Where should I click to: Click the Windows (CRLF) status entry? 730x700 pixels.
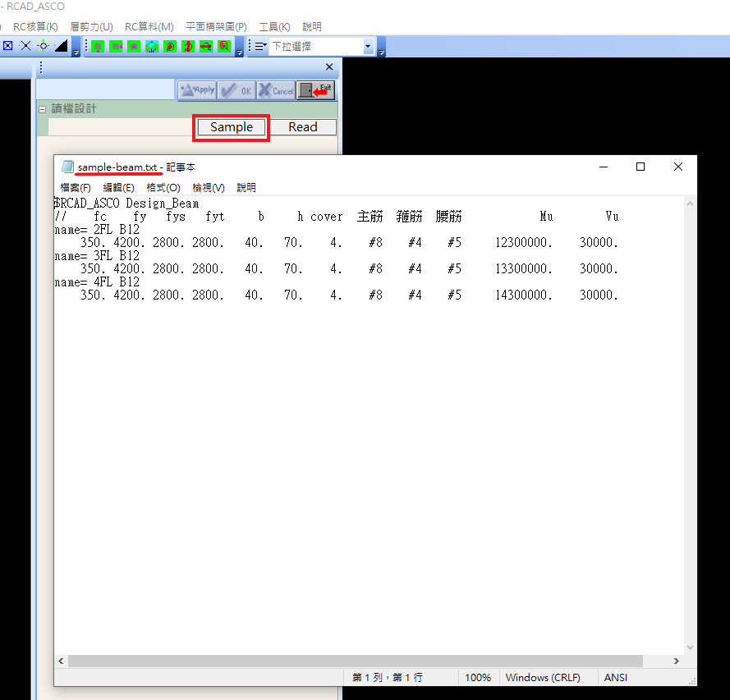pyautogui.click(x=543, y=678)
